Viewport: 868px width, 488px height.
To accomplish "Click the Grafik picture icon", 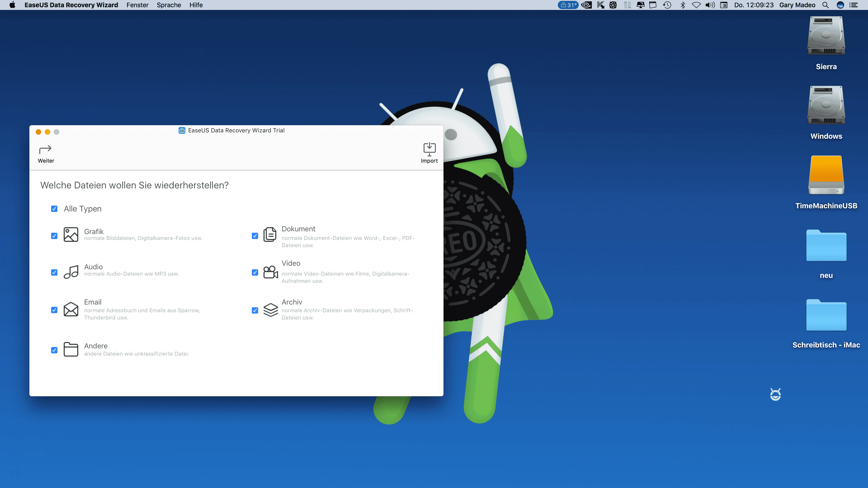I will tap(71, 235).
